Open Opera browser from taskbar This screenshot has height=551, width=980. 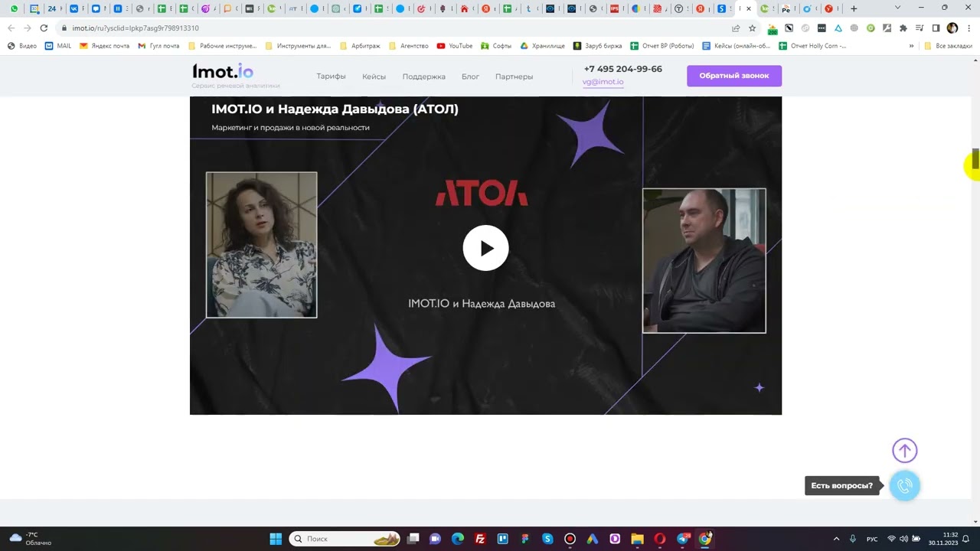(x=660, y=539)
